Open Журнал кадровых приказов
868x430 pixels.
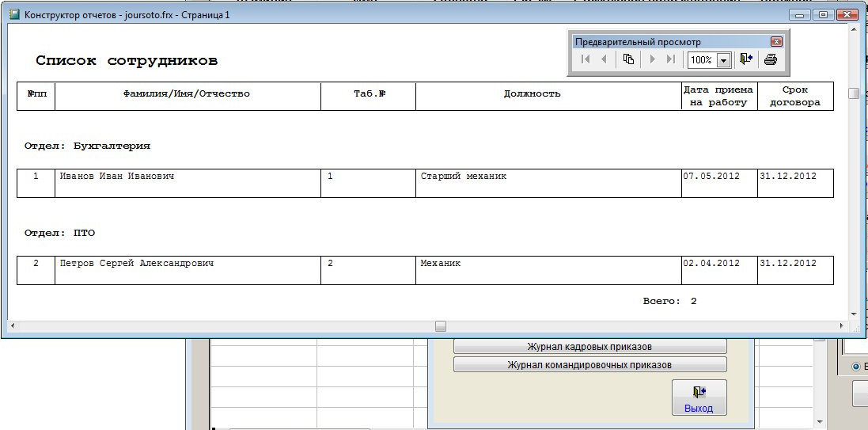(589, 347)
